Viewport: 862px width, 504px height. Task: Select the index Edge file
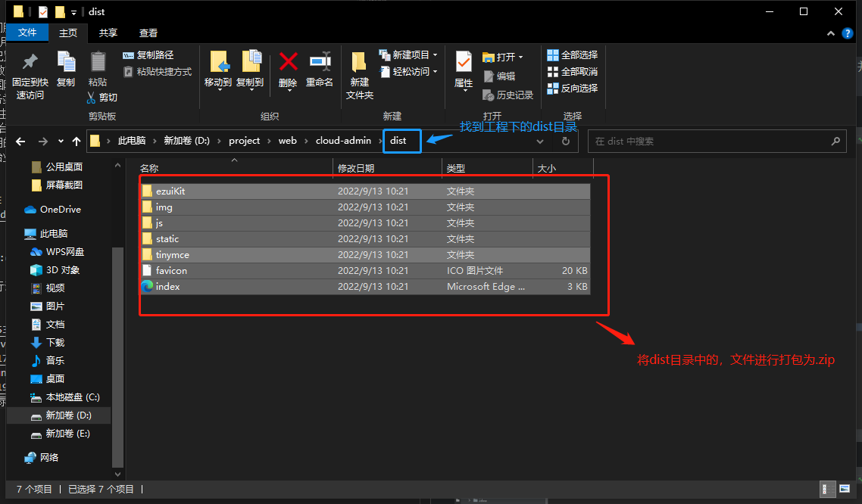click(x=365, y=287)
